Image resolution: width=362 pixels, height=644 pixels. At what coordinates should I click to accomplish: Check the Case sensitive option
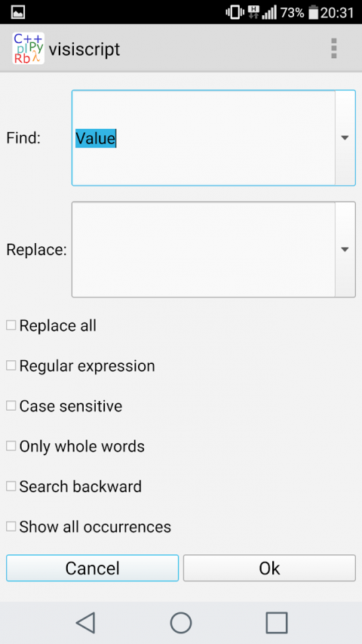coord(11,405)
